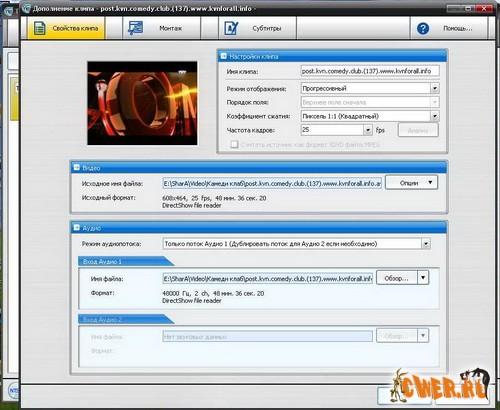This screenshot has height=410, width=500.
Task: Open Помощь help button
Action: pyautogui.click(x=449, y=28)
